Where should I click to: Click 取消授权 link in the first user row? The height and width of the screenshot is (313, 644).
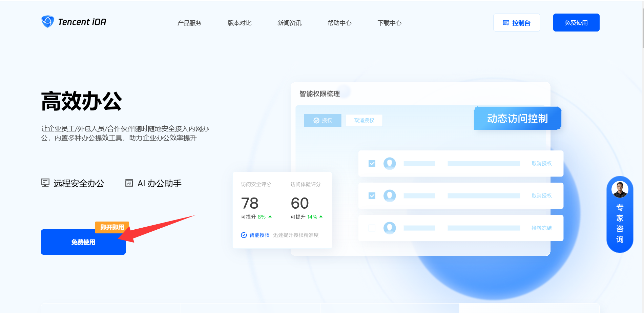coord(542,164)
